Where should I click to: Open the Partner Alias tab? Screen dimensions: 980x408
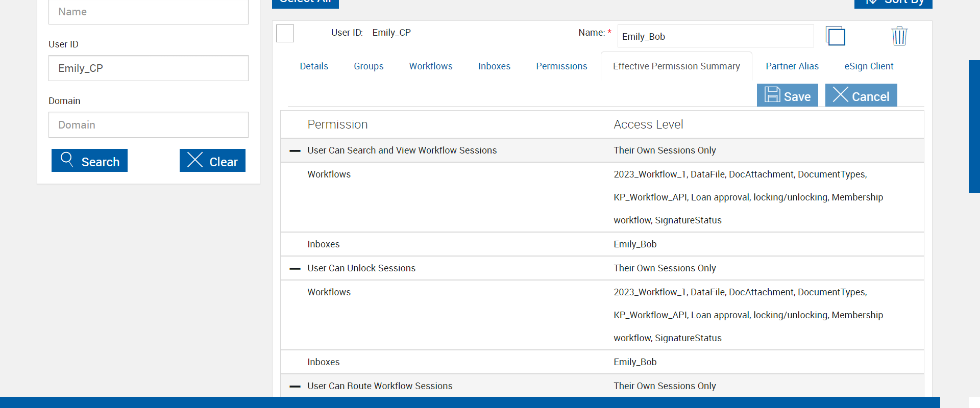[792, 66]
